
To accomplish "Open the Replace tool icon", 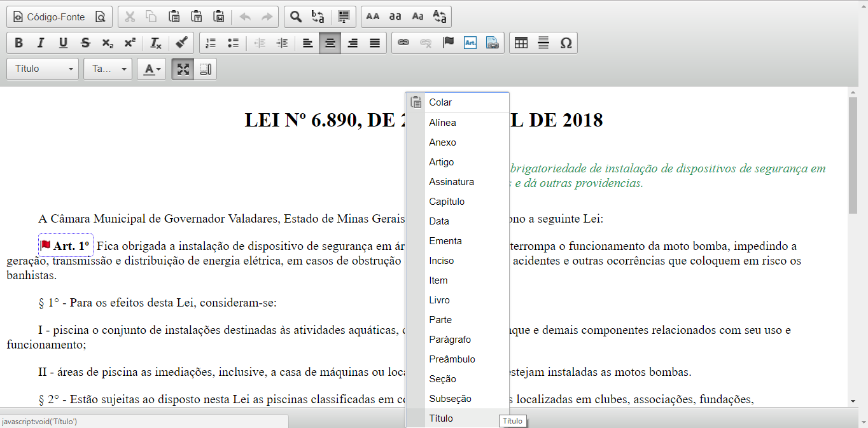I will click(x=318, y=17).
